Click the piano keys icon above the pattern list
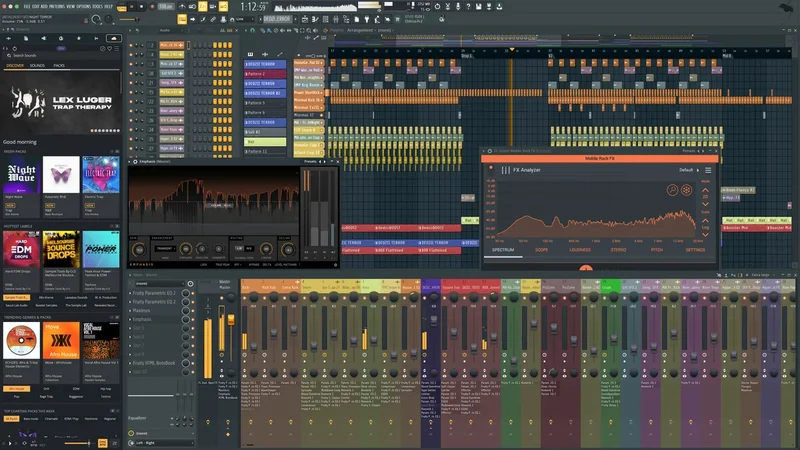800x450 pixels. [251, 54]
